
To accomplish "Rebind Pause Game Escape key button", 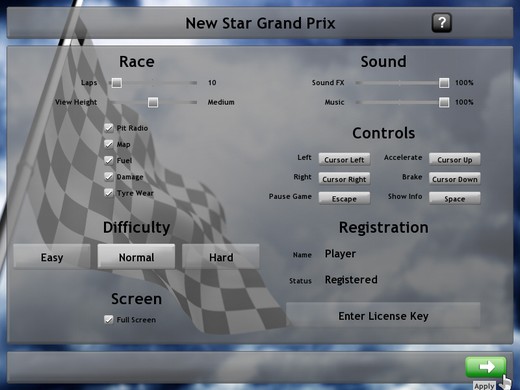I will 344,199.
